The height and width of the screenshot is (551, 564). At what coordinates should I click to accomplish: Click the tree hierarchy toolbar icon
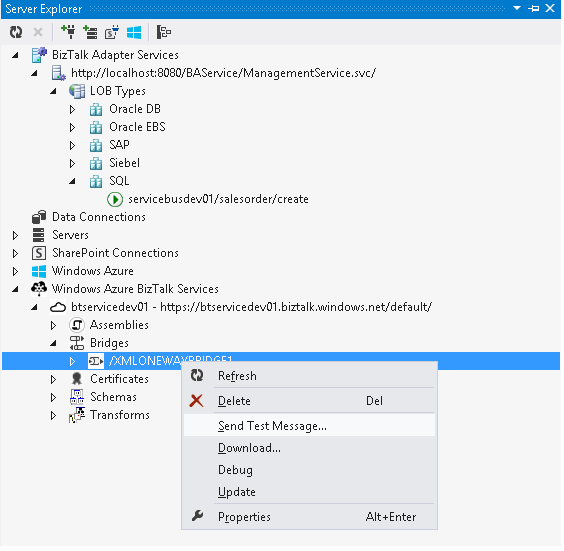(x=164, y=32)
